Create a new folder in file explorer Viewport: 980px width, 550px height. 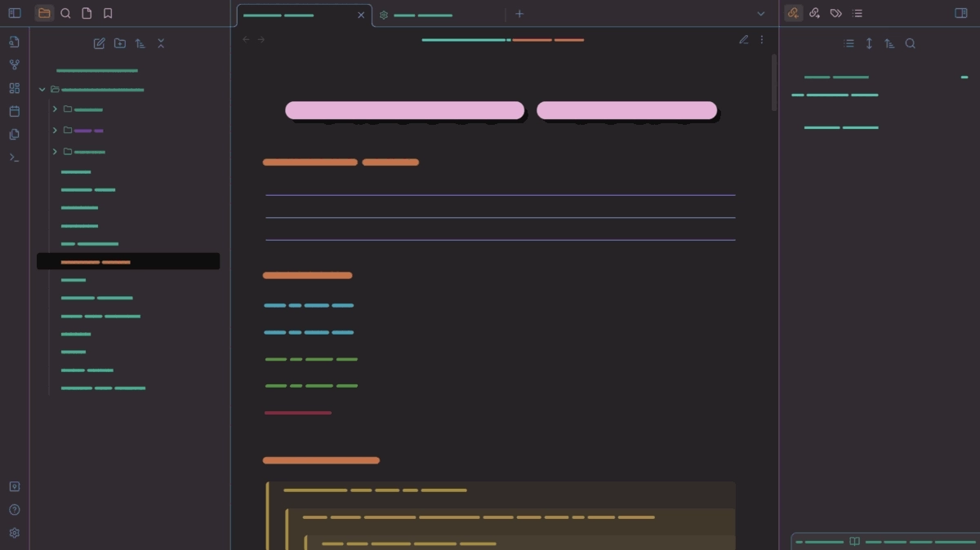click(x=120, y=43)
